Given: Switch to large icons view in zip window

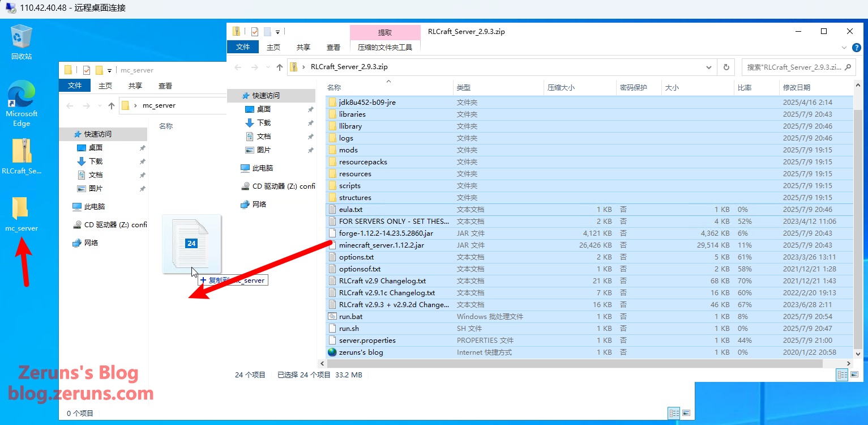Looking at the screenshot, I should pos(855,375).
